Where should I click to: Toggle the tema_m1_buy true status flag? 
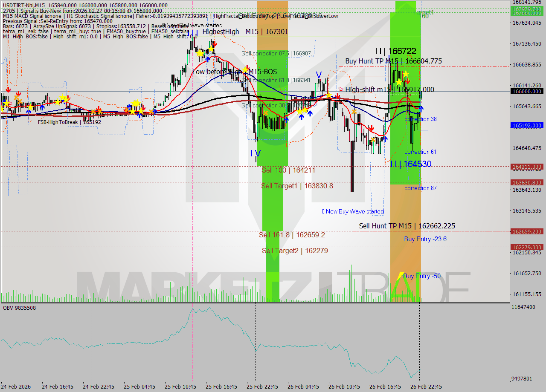tap(79, 31)
